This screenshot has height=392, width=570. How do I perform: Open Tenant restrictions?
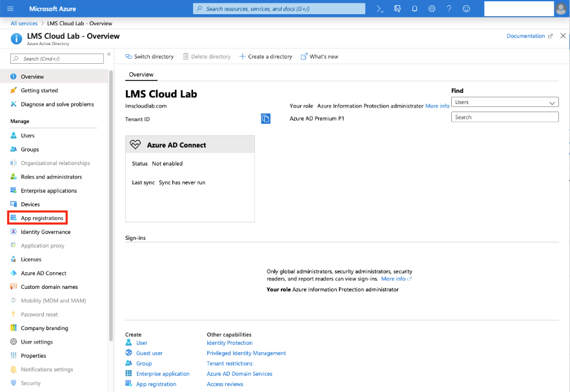point(229,364)
